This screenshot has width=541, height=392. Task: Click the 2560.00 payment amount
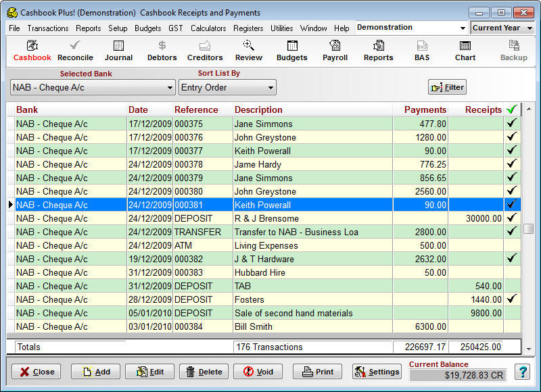[430, 191]
